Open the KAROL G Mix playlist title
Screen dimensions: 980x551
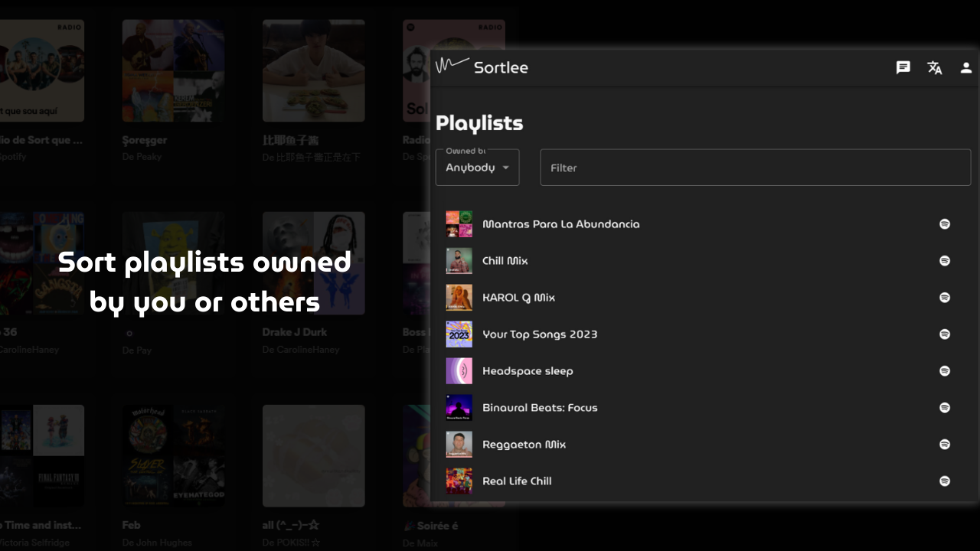click(x=519, y=298)
